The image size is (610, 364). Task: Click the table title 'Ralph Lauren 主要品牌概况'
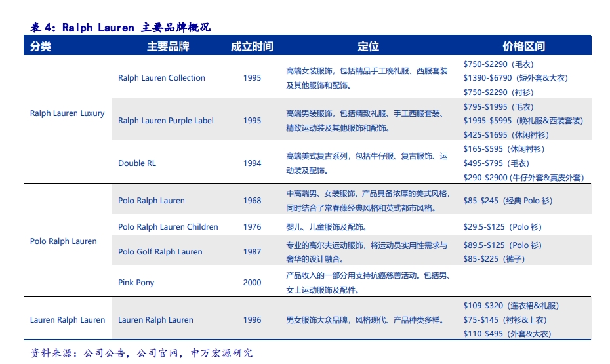pos(136,28)
